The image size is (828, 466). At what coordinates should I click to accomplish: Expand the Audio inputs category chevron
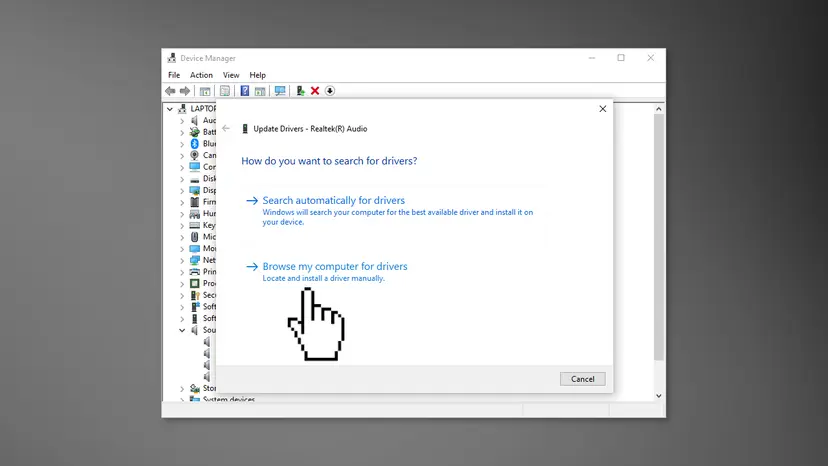point(182,120)
